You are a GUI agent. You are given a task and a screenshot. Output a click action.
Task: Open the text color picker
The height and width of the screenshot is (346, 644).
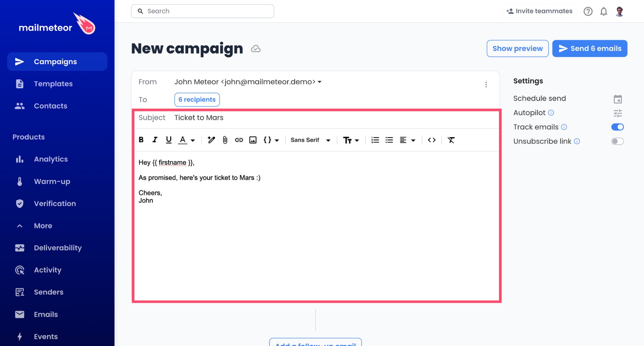(x=186, y=140)
